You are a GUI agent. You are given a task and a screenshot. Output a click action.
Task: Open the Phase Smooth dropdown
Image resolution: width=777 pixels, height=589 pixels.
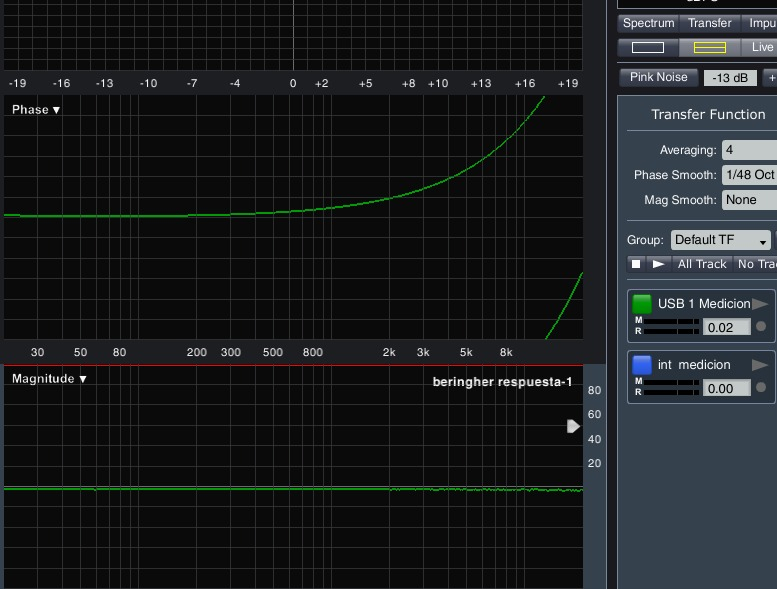pyautogui.click(x=749, y=175)
